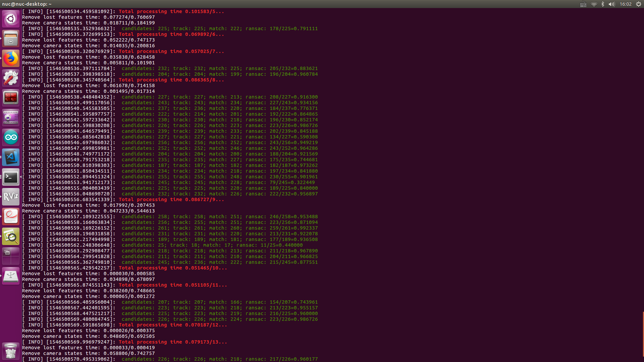The height and width of the screenshot is (362, 644).
Task: Click the 16:02 clock indicator
Action: pyautogui.click(x=625, y=4)
